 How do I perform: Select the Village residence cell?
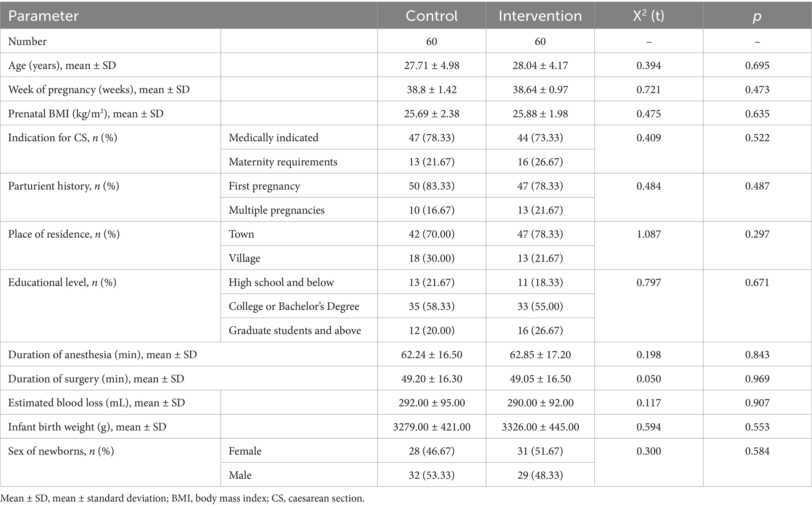[x=244, y=258]
